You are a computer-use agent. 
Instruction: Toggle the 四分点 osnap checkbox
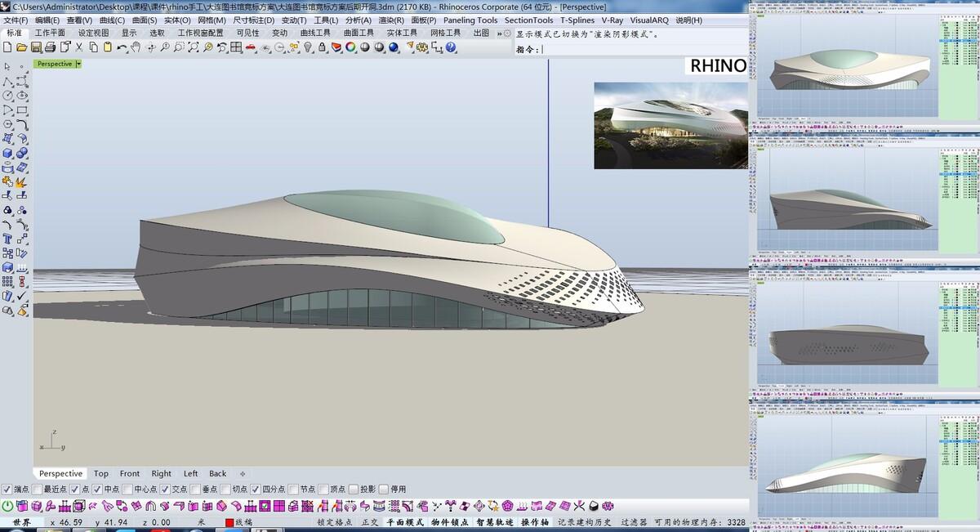(255, 490)
